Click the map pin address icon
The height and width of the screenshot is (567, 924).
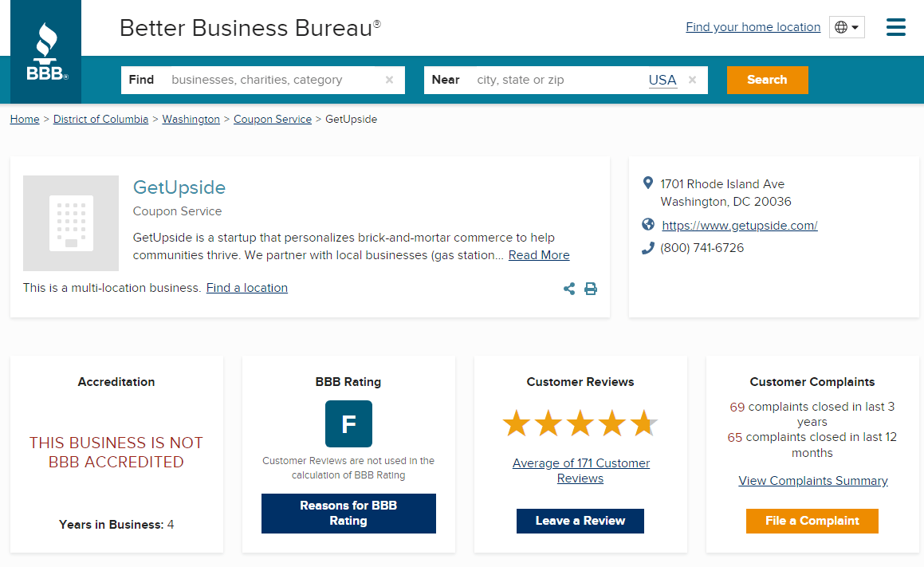pos(647,183)
